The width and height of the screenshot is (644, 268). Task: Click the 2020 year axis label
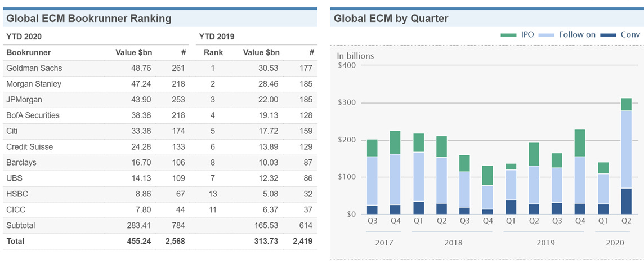615,243
